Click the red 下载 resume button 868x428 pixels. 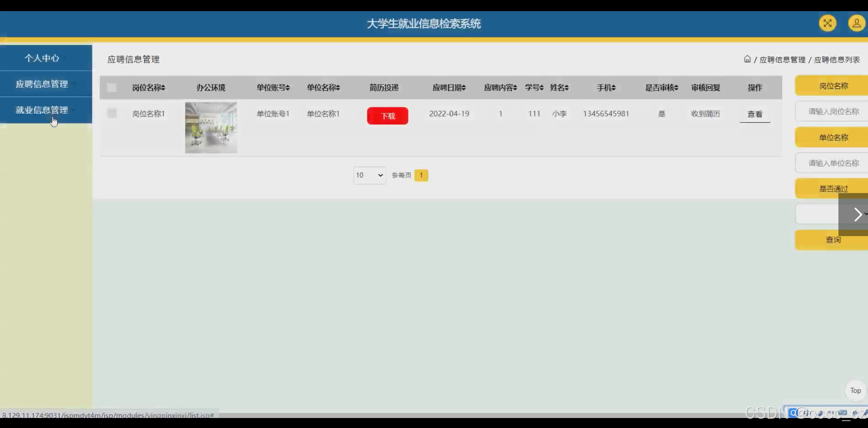coord(387,116)
